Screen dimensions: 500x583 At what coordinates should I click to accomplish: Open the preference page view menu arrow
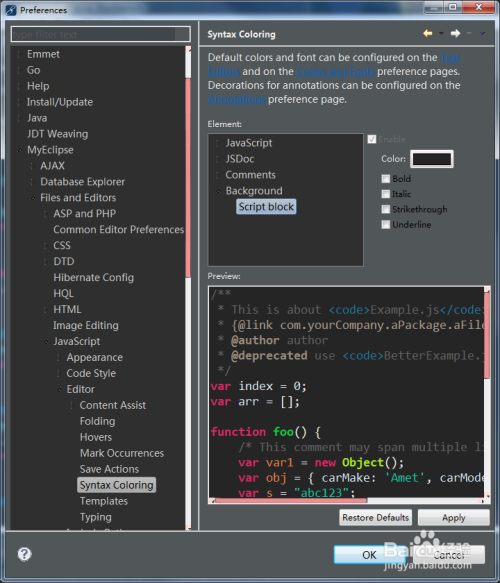tap(483, 33)
